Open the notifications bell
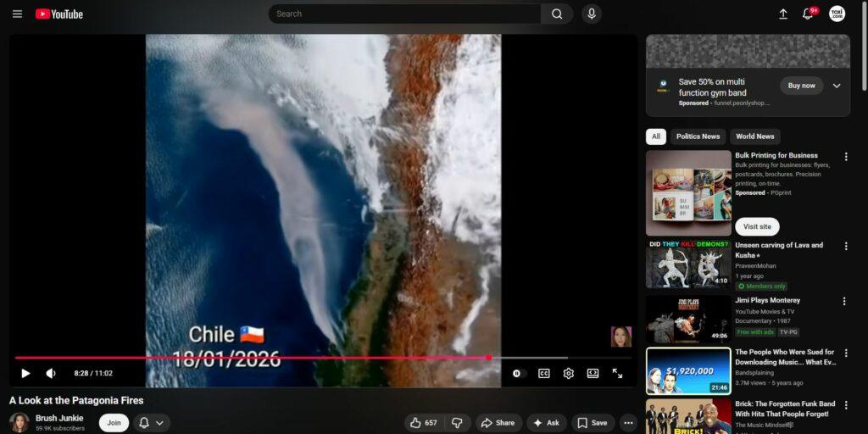Image resolution: width=868 pixels, height=434 pixels. pyautogui.click(x=808, y=14)
